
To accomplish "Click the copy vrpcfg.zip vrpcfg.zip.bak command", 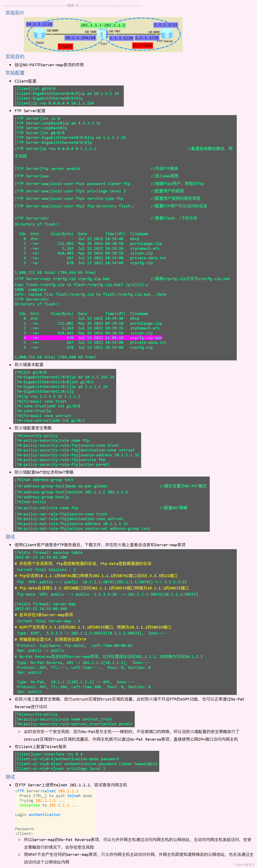I will point(62,279).
